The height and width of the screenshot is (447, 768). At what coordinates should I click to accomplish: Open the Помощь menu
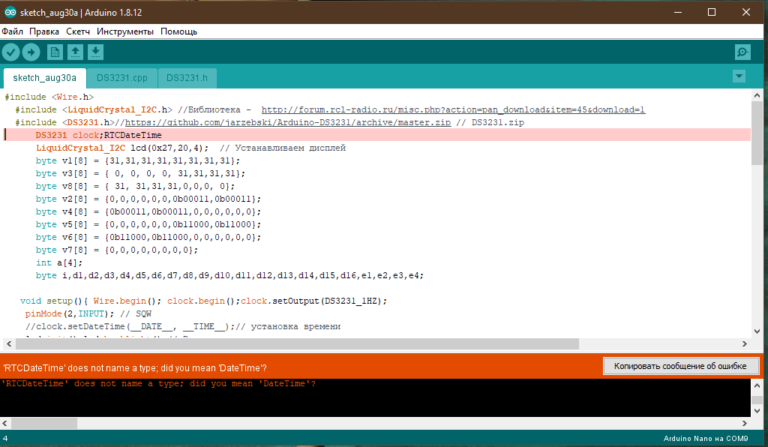[x=179, y=31]
